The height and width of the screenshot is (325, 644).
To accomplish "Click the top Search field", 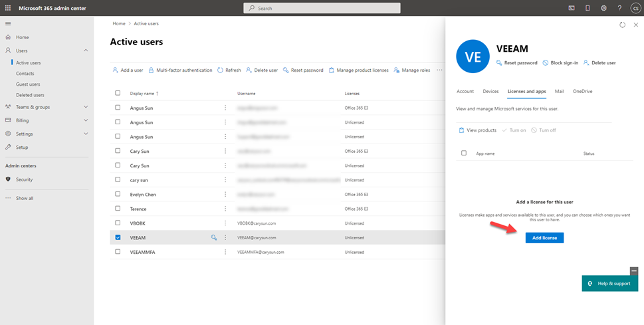I will point(322,8).
